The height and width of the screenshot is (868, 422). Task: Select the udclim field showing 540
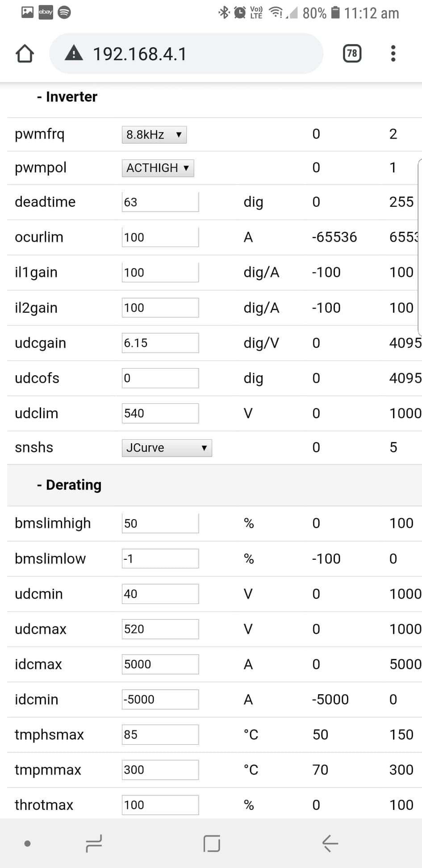click(160, 413)
